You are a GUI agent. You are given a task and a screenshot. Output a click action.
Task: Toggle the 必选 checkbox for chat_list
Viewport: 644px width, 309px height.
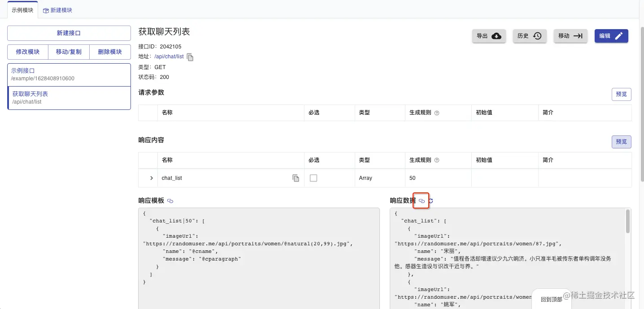pos(313,178)
